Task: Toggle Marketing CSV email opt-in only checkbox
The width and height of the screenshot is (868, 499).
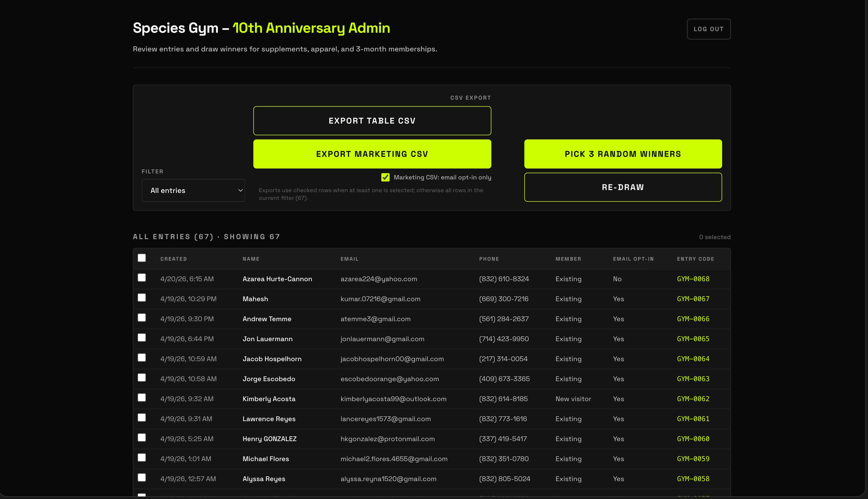Action: click(x=385, y=177)
